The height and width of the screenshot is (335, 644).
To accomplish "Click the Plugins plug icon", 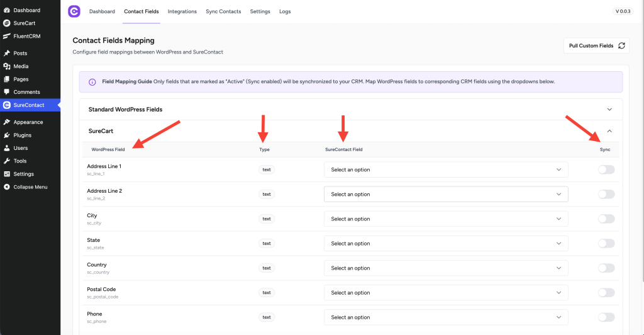I will [x=6, y=135].
